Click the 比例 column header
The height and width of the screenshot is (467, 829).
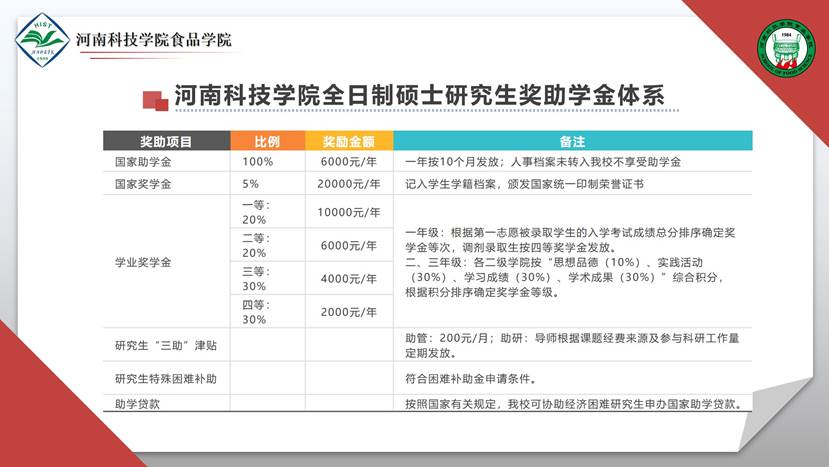click(x=267, y=141)
